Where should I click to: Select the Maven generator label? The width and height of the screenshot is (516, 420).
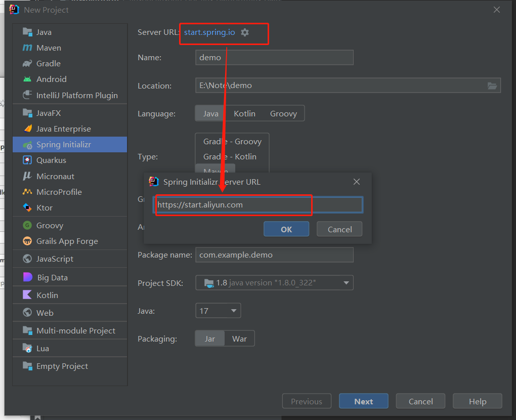[x=49, y=48]
